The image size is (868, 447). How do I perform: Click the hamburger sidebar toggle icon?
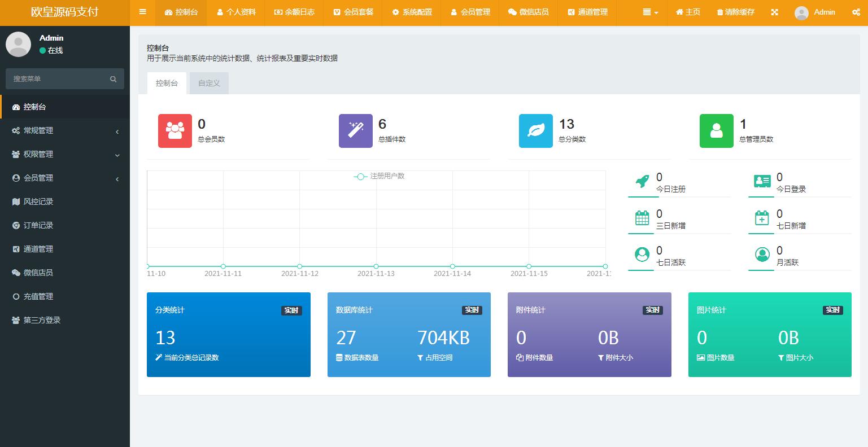[142, 12]
